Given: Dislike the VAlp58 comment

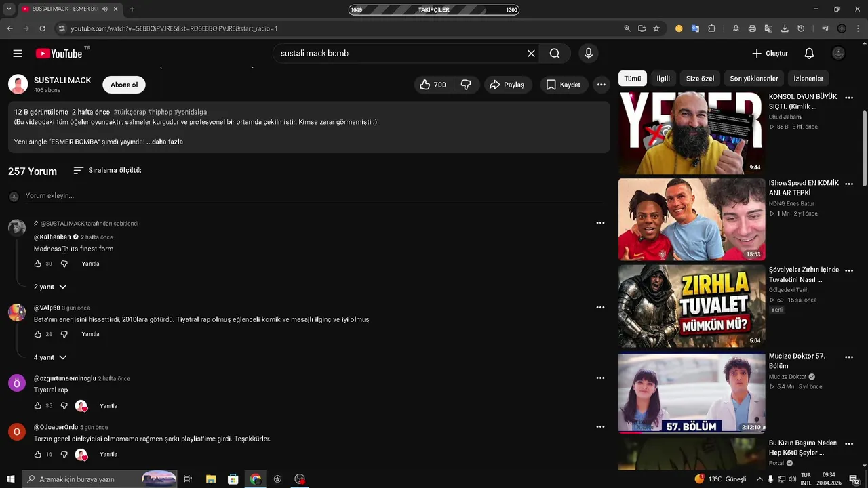Looking at the screenshot, I should [x=64, y=334].
